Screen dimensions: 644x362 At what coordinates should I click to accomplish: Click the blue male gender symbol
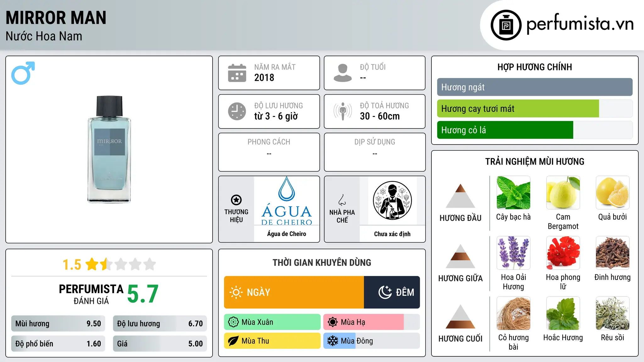23,73
